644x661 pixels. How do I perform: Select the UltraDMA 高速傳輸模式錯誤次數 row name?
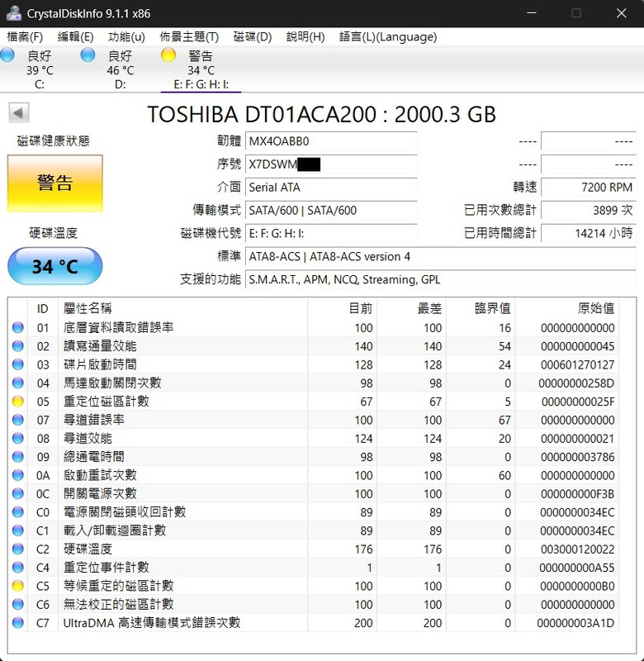click(x=152, y=623)
